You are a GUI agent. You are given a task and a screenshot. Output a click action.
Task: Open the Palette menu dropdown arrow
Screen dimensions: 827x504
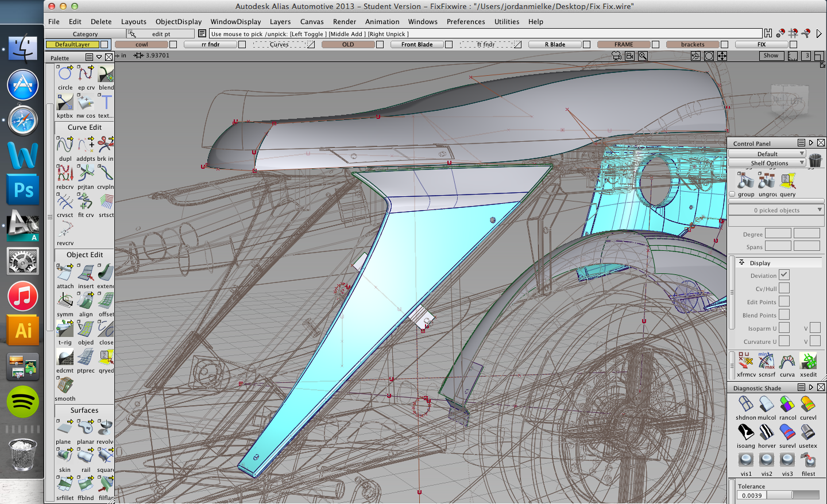pos(99,57)
